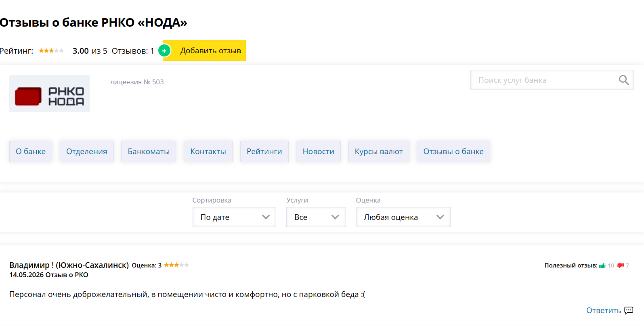The height and width of the screenshot is (326, 644).
Task: Click the like count 10
Action: (611, 265)
